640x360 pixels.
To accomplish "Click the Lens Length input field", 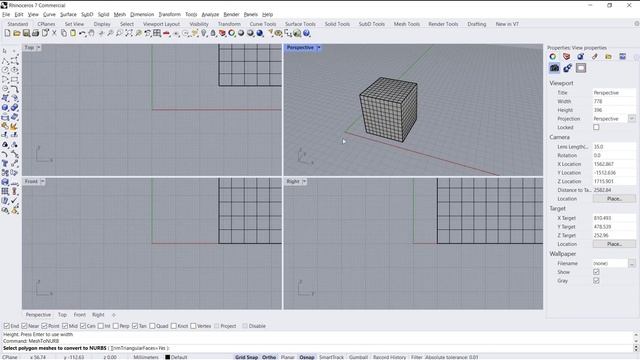I will coord(614,147).
